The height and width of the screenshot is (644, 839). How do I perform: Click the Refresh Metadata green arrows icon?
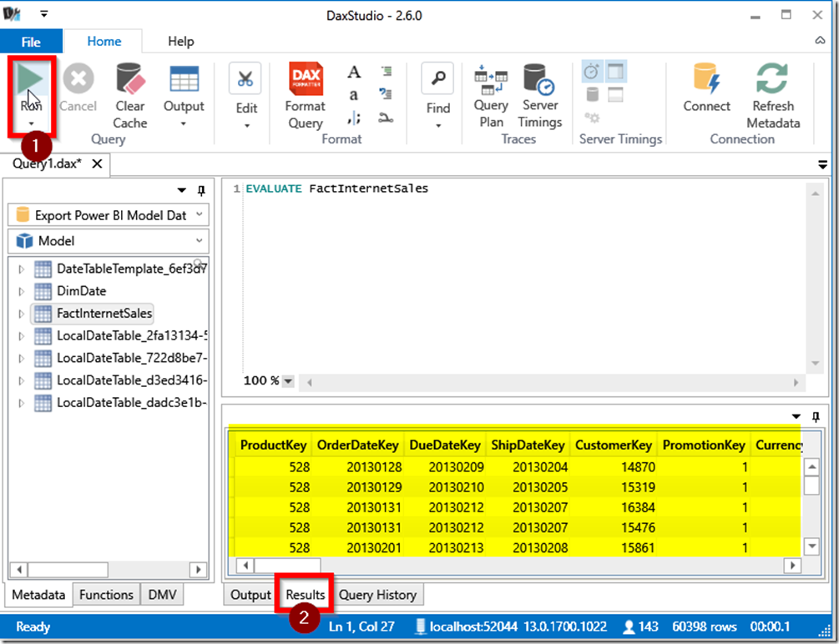(x=772, y=78)
